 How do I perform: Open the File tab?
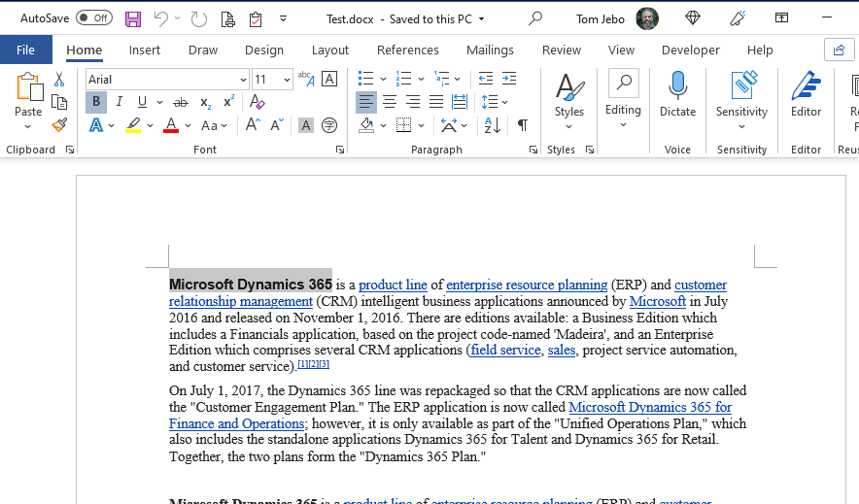pos(25,50)
